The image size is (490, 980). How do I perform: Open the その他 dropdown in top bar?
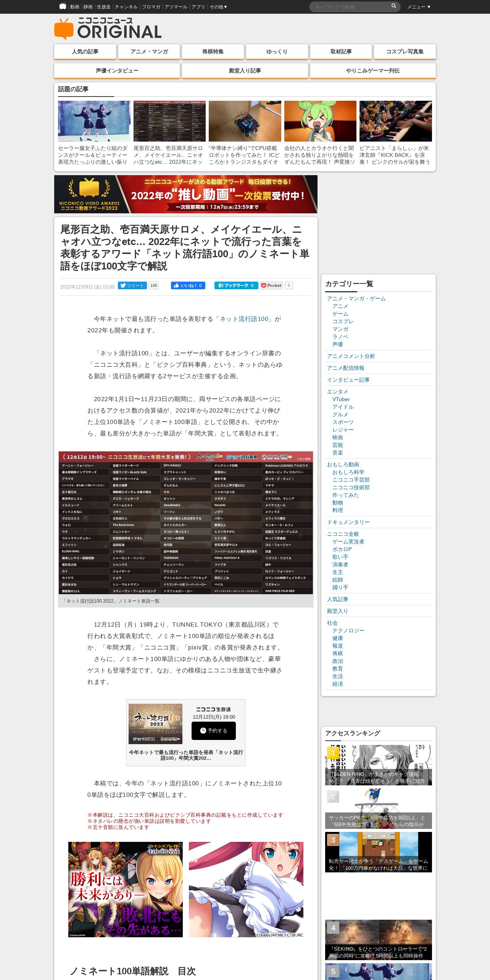218,7
